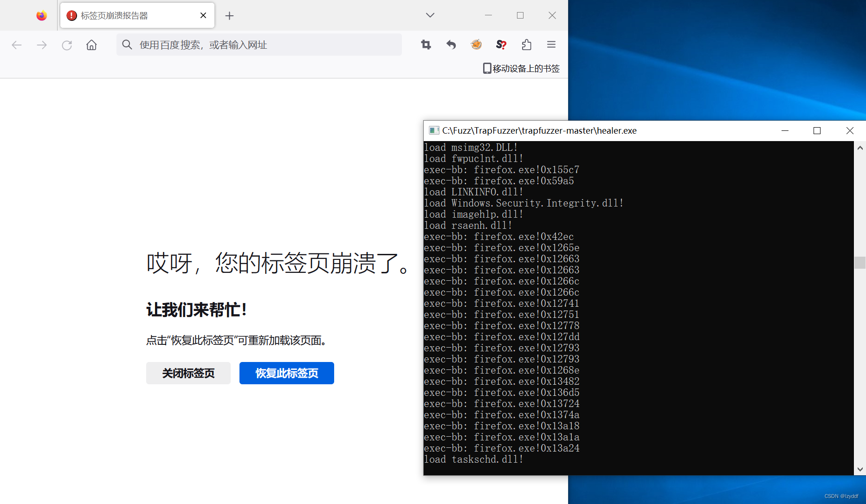Open the red S extension icon

[501, 45]
